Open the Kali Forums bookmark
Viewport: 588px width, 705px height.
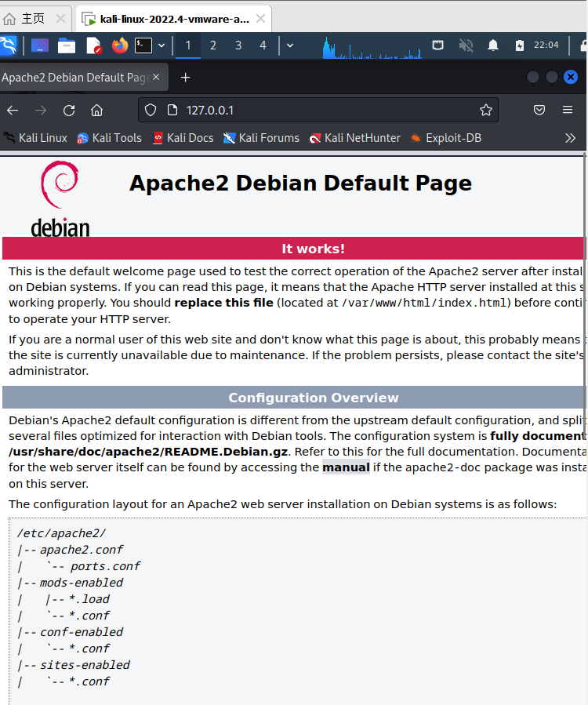261,138
